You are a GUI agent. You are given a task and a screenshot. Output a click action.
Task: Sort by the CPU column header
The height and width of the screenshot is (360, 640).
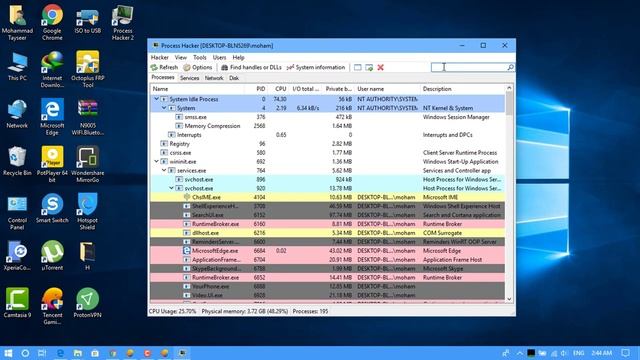click(279, 89)
